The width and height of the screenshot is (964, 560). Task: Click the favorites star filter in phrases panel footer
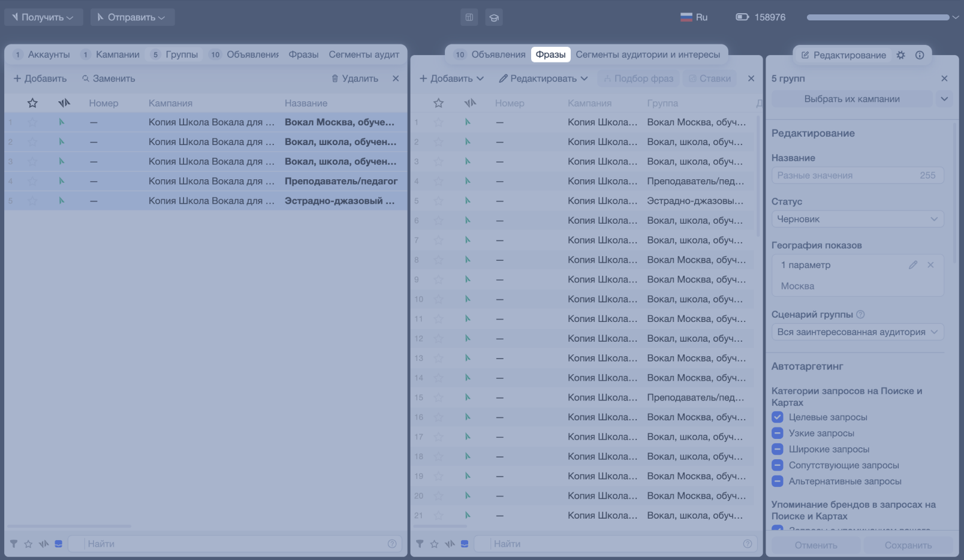(434, 544)
